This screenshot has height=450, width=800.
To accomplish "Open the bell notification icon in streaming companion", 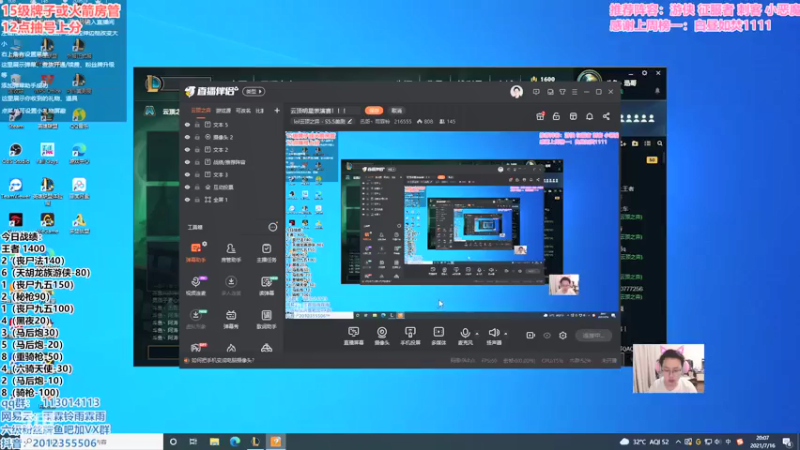I will coord(589,116).
